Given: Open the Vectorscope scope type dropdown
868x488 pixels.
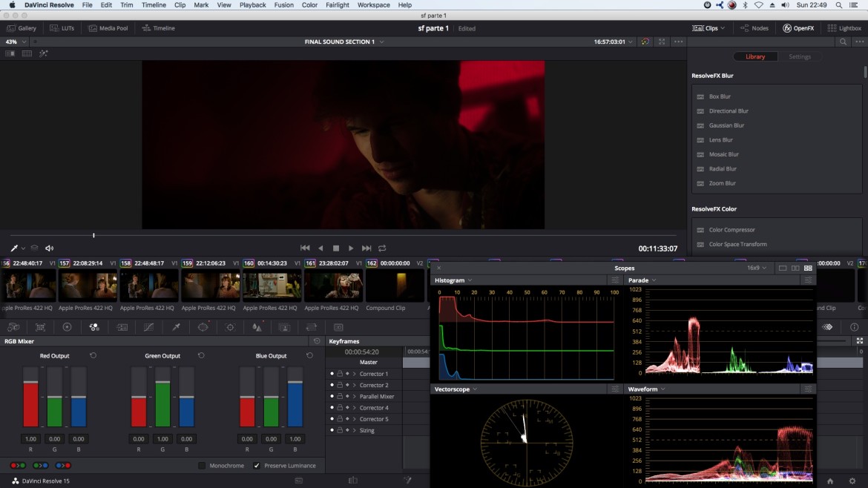Looking at the screenshot, I should pos(456,389).
